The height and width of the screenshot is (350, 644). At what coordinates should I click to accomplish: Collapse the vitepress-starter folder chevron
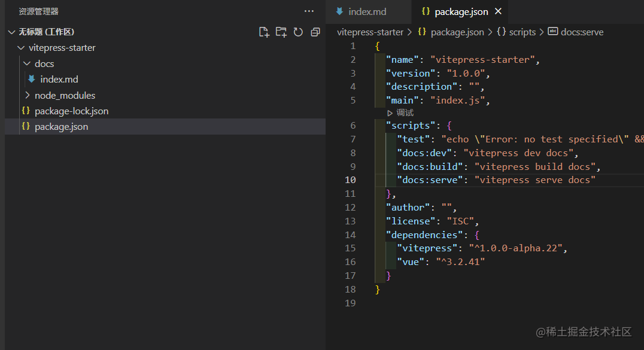point(21,48)
